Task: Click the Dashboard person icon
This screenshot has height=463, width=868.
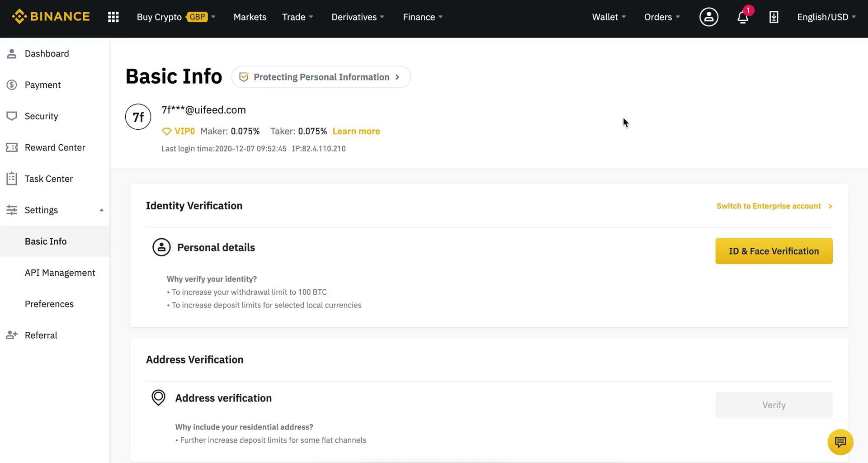Action: click(x=12, y=54)
